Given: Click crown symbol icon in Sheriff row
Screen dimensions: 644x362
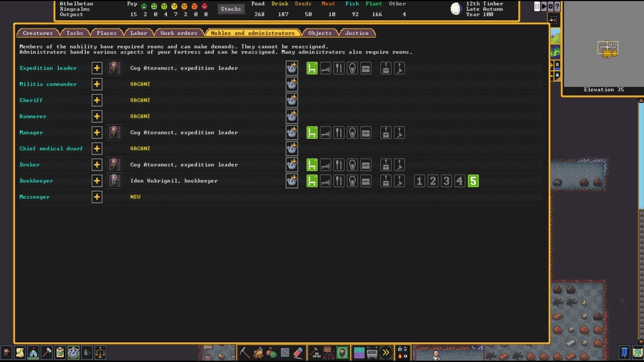Looking at the screenshot, I should coord(292,100).
